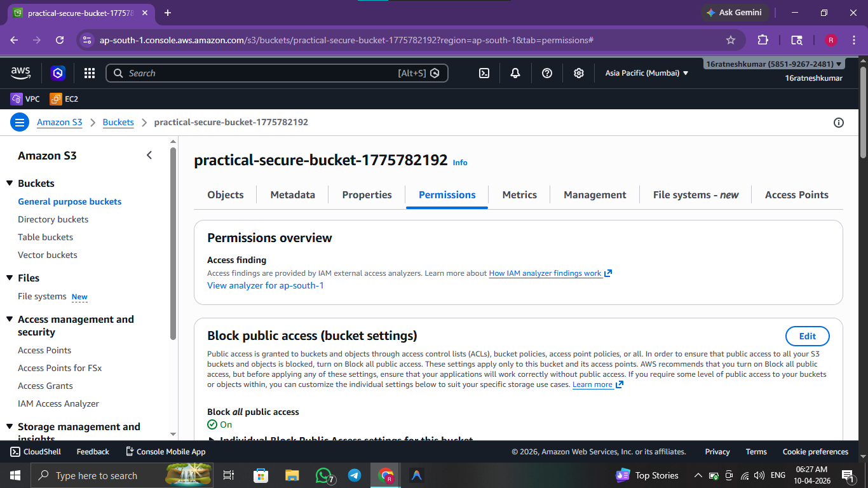Screen dimensions: 868x488
Task: Open File Explorer from the taskbar
Action: click(x=292, y=475)
